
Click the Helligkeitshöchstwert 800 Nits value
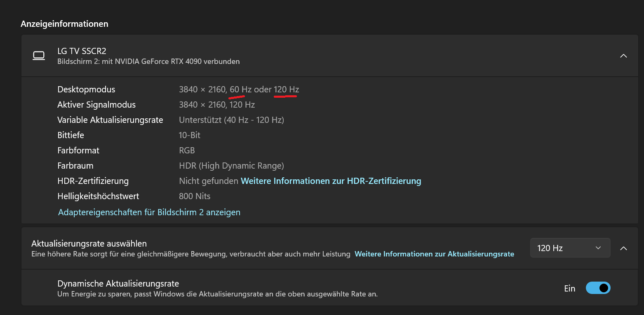pos(195,196)
